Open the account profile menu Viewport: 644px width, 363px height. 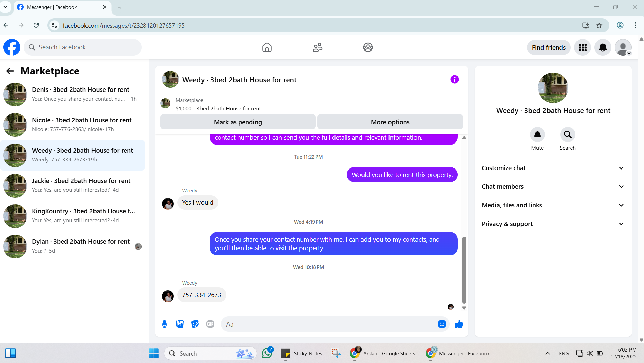point(623,47)
